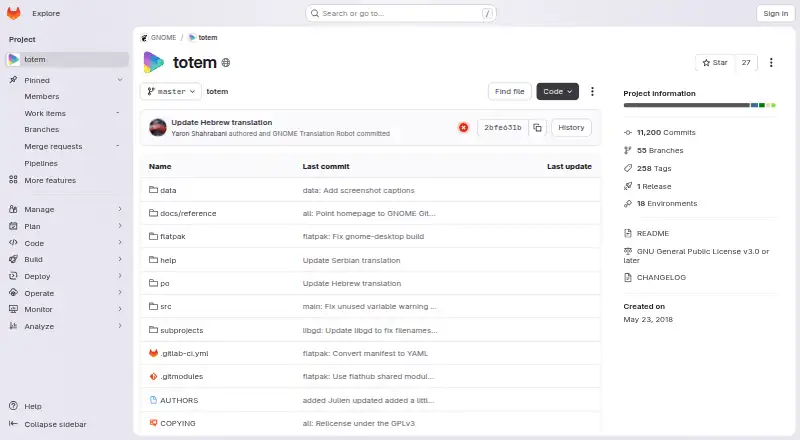
Task: Click the Analyze chart icon
Action: tap(13, 326)
